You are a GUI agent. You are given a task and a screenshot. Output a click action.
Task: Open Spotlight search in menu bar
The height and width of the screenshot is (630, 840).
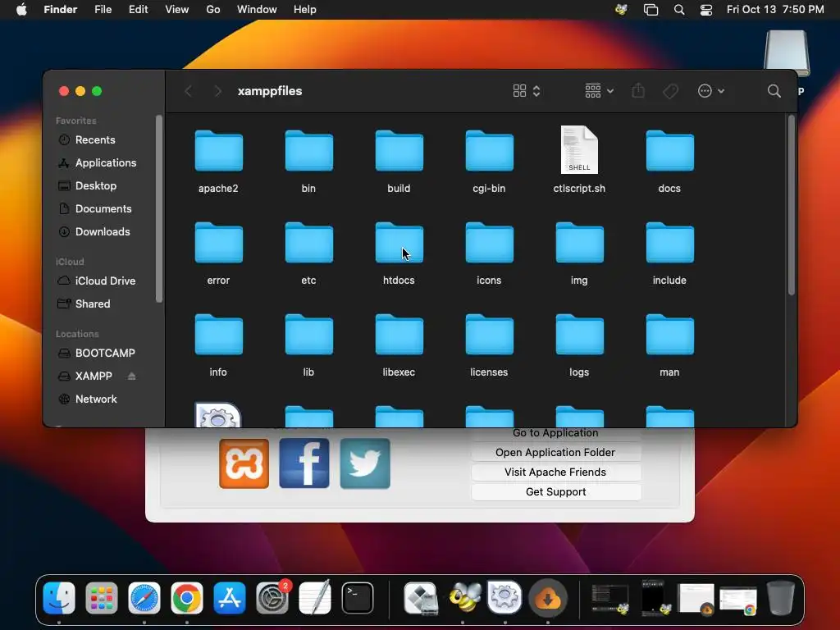tap(678, 10)
